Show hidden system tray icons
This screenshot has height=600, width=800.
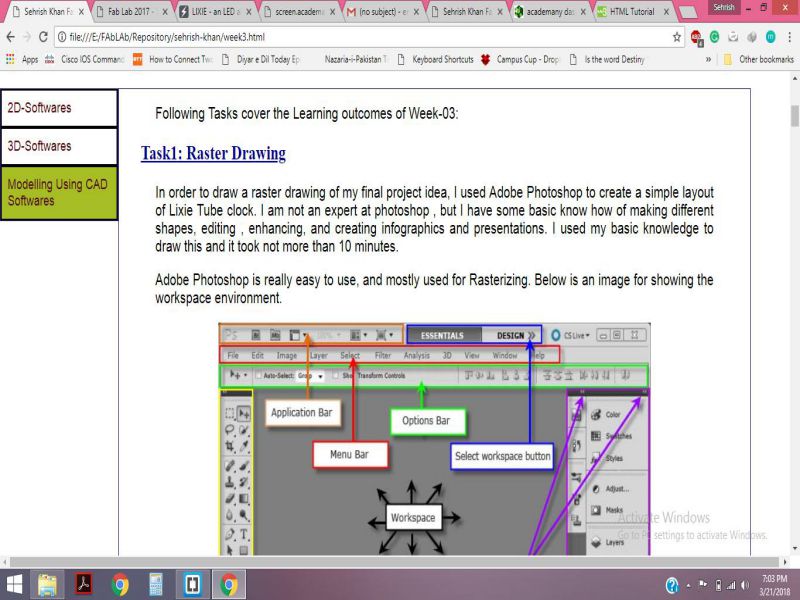688,585
